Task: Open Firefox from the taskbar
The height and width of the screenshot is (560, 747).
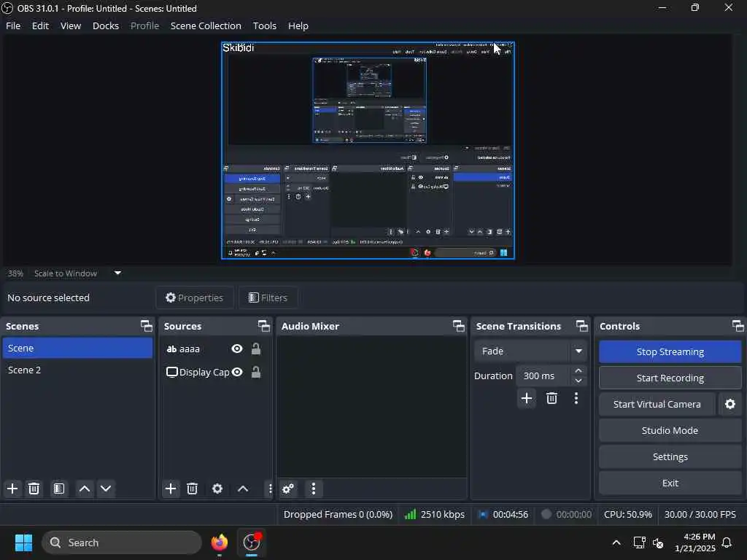Action: tap(219, 542)
